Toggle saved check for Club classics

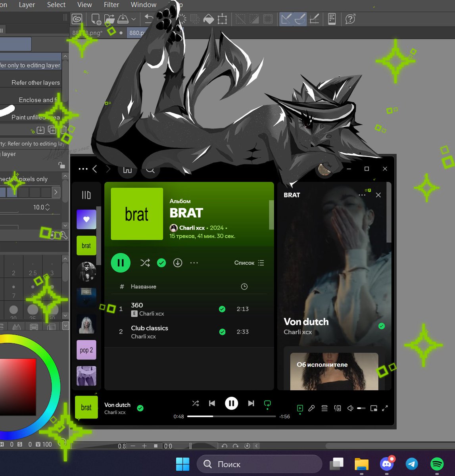223,332
